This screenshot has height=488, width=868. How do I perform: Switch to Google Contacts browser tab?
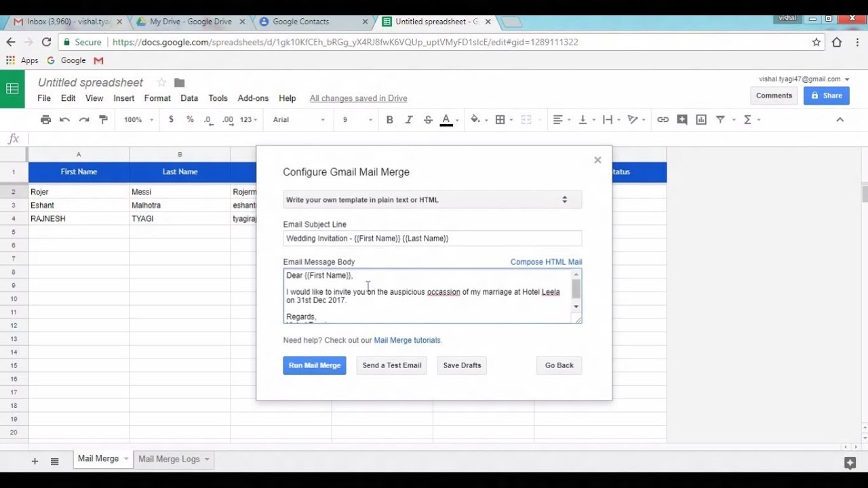pos(300,22)
